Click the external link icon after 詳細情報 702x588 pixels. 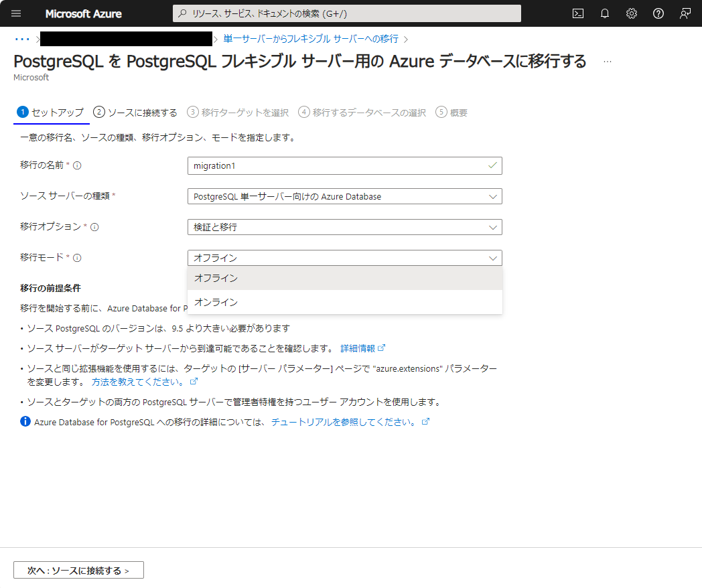(x=381, y=348)
